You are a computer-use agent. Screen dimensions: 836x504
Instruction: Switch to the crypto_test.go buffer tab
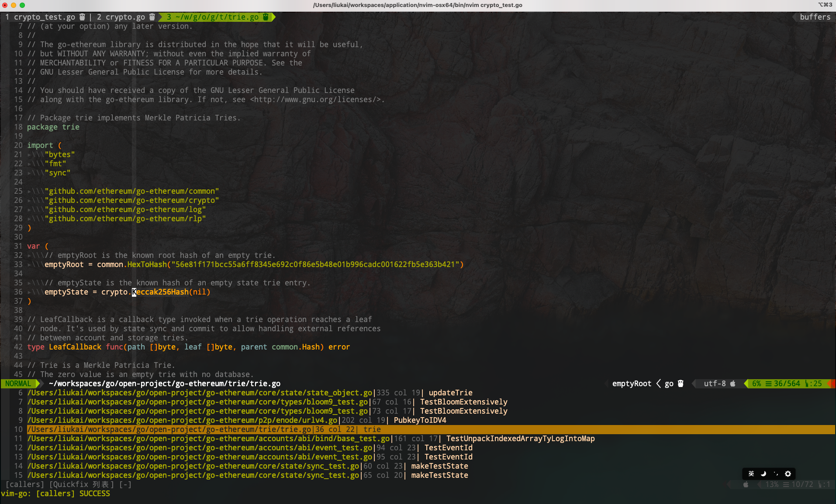coord(45,17)
